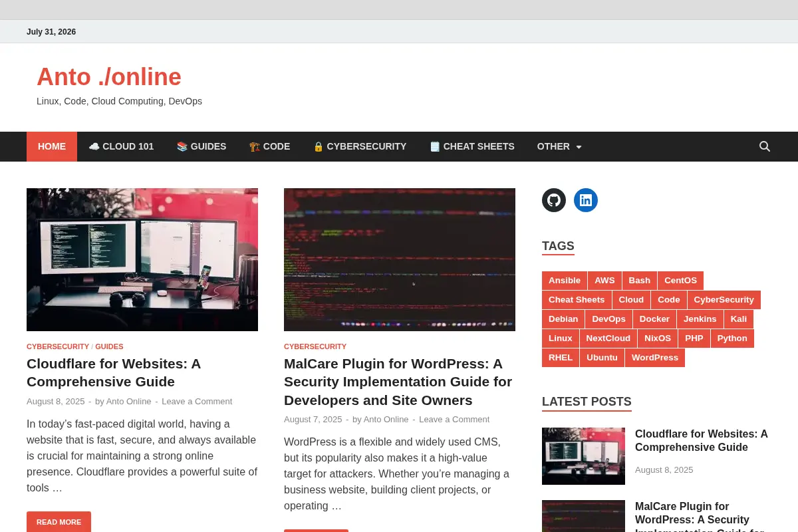Go to the HOME menu item

[52, 146]
